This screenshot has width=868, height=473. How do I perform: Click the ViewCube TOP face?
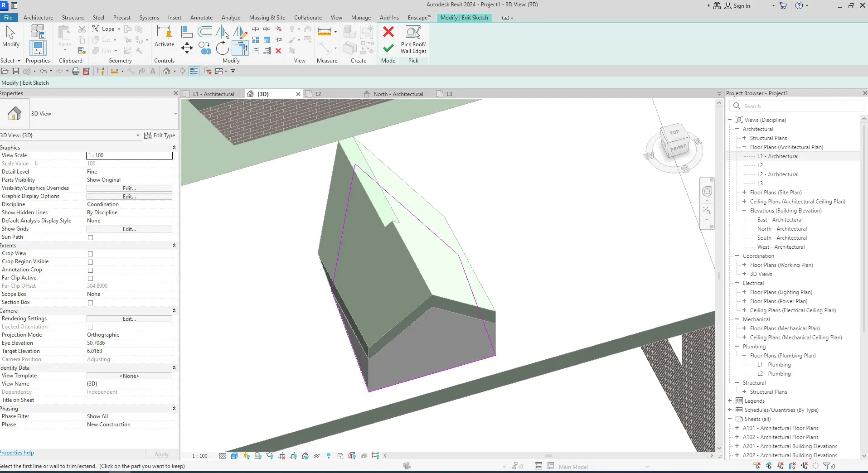(674, 132)
